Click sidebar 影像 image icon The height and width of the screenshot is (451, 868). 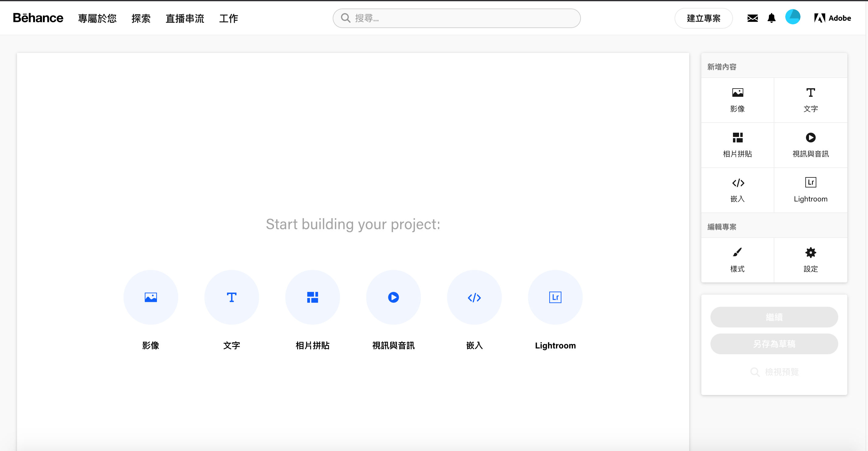coord(737,100)
